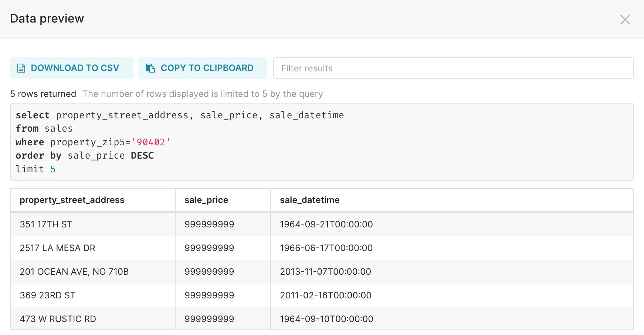
Task: Click the property_street_address column header
Action: tap(72, 200)
